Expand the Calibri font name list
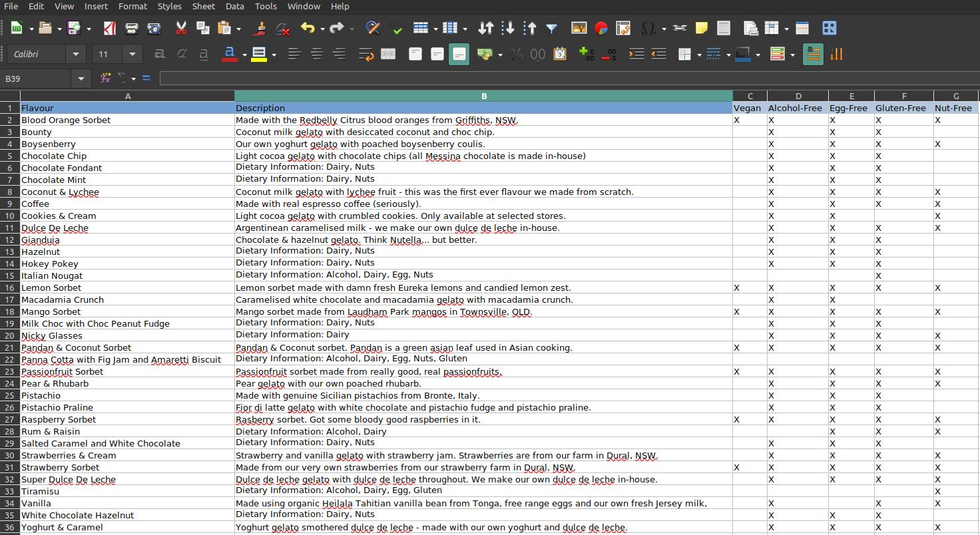Image resolution: width=980 pixels, height=535 pixels. (75, 54)
